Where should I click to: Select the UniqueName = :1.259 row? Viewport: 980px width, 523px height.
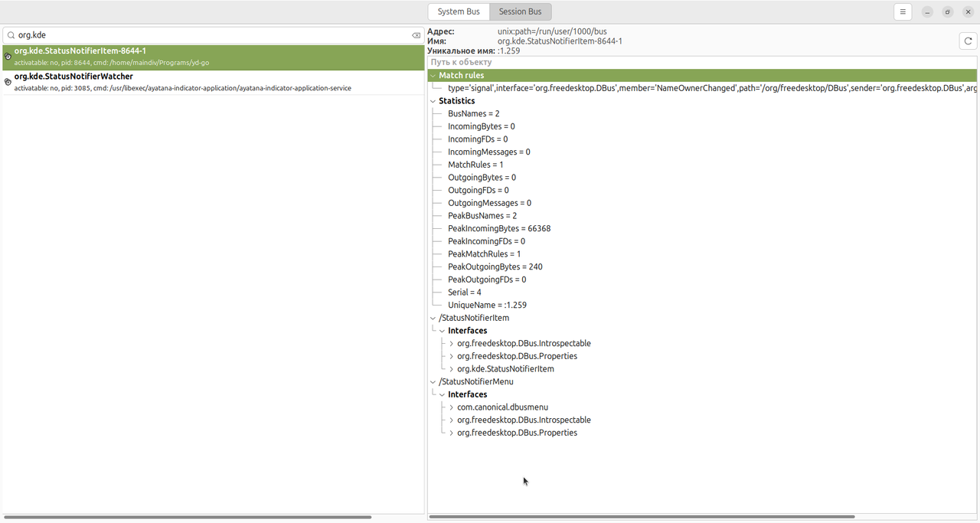pyautogui.click(x=702, y=305)
